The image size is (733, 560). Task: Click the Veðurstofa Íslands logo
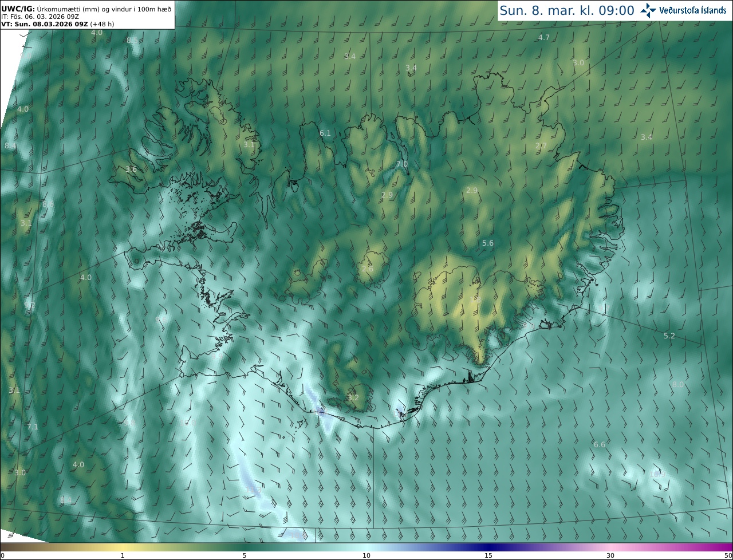tap(683, 10)
